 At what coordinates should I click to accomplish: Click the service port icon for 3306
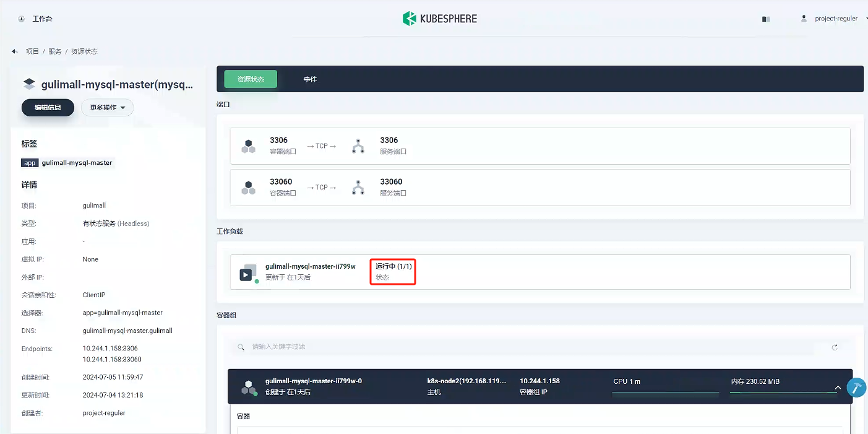[358, 146]
